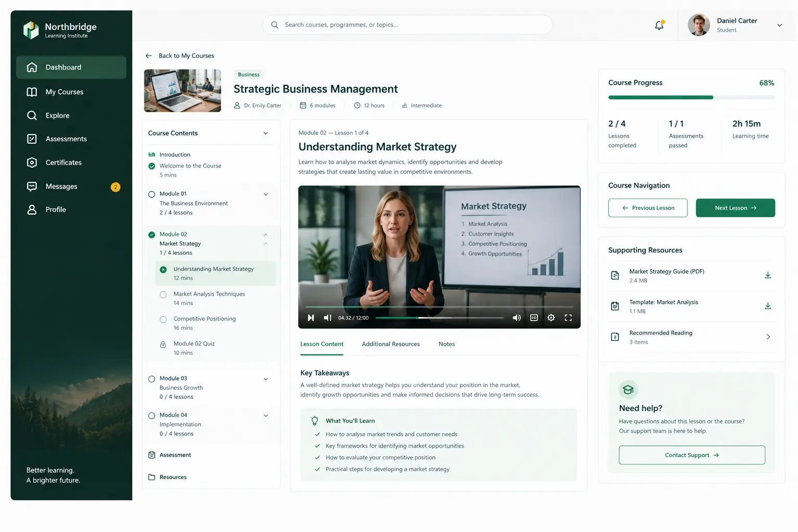
Task: Focus the course search field
Action: [x=408, y=25]
